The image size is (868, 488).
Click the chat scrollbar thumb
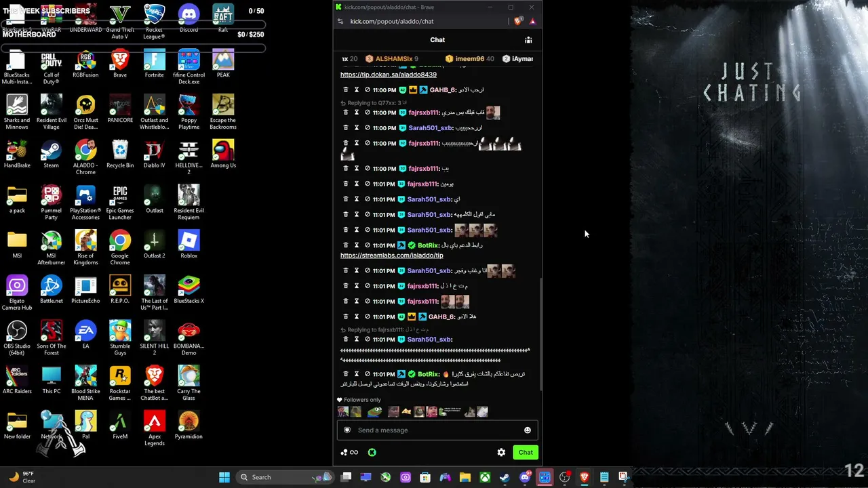click(x=540, y=333)
